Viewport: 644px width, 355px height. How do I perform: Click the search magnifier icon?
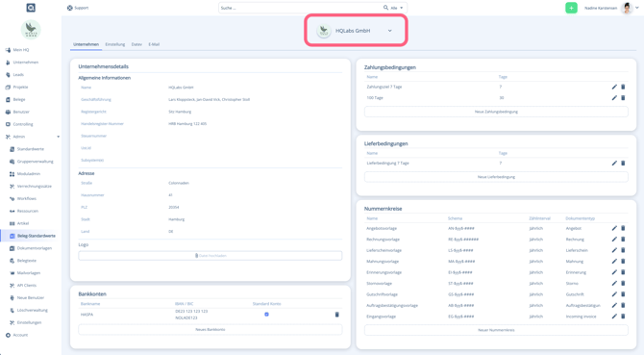385,8
